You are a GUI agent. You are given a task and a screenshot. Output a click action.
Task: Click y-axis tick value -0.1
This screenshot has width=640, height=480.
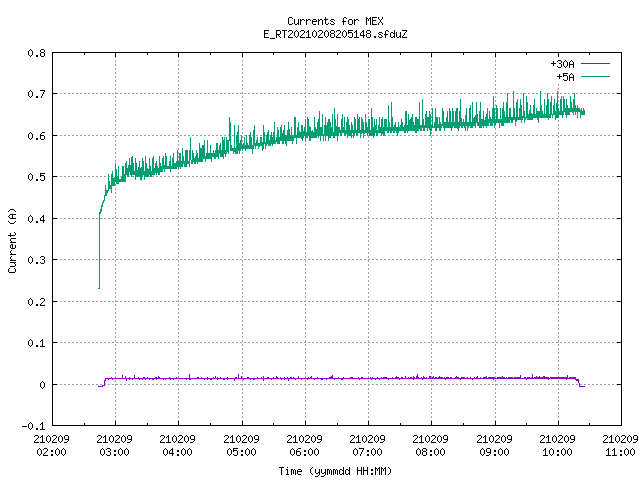[x=33, y=426]
